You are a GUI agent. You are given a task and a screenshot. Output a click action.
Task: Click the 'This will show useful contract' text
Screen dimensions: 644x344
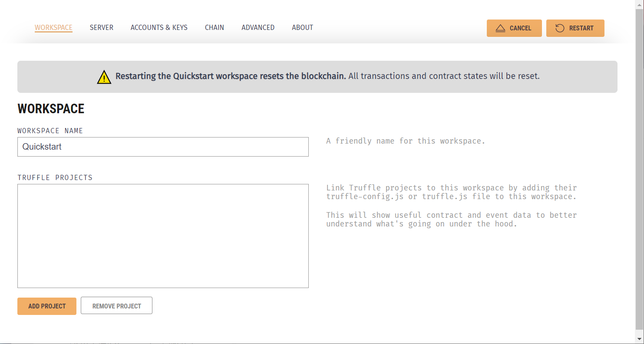click(452, 220)
